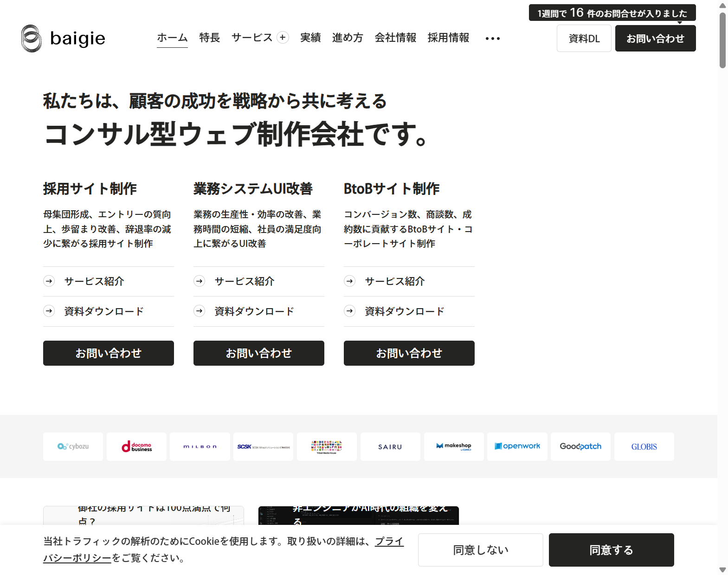Click お問い合わせ button under BtoBサイト制作

coord(409,353)
